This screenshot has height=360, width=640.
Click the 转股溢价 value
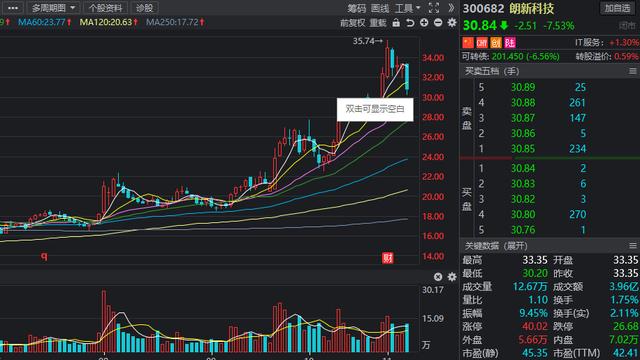click(x=626, y=56)
